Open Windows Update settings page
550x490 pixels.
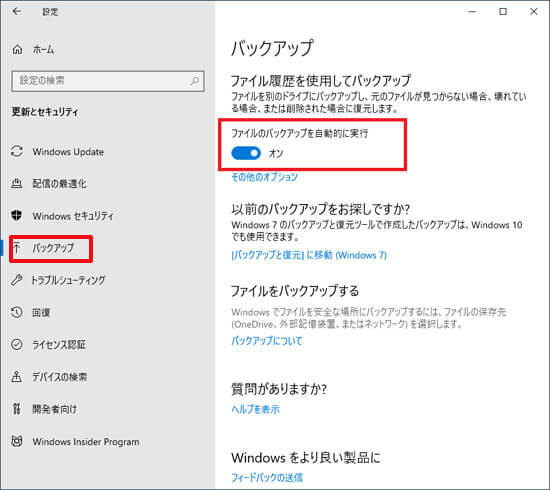pos(68,152)
